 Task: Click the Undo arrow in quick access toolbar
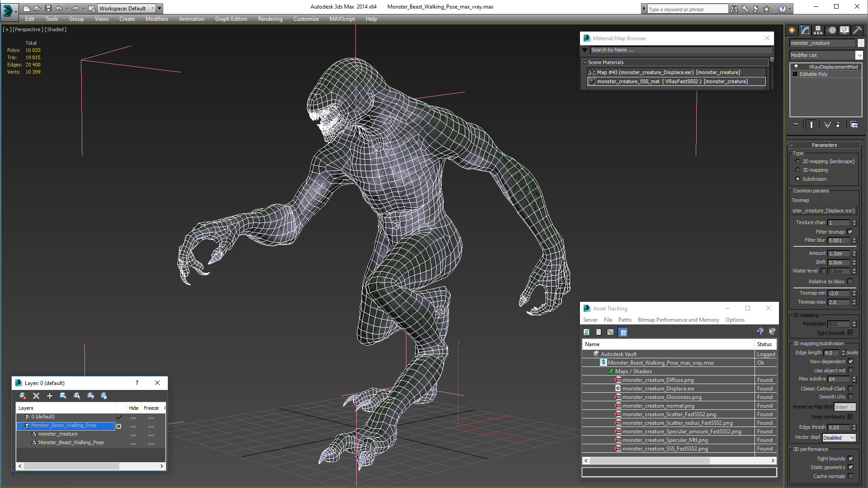[x=59, y=8]
